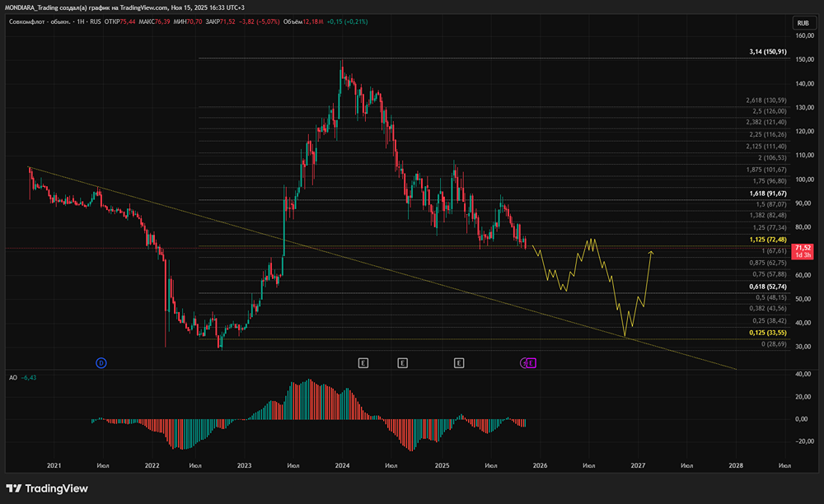Viewport: 824px width, 504px height.
Task: Click the blue D dividend marker
Action: point(101,362)
